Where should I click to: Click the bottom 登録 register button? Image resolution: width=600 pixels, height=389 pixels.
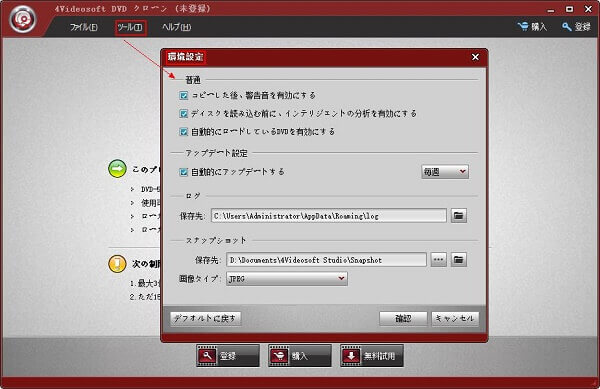(x=228, y=356)
